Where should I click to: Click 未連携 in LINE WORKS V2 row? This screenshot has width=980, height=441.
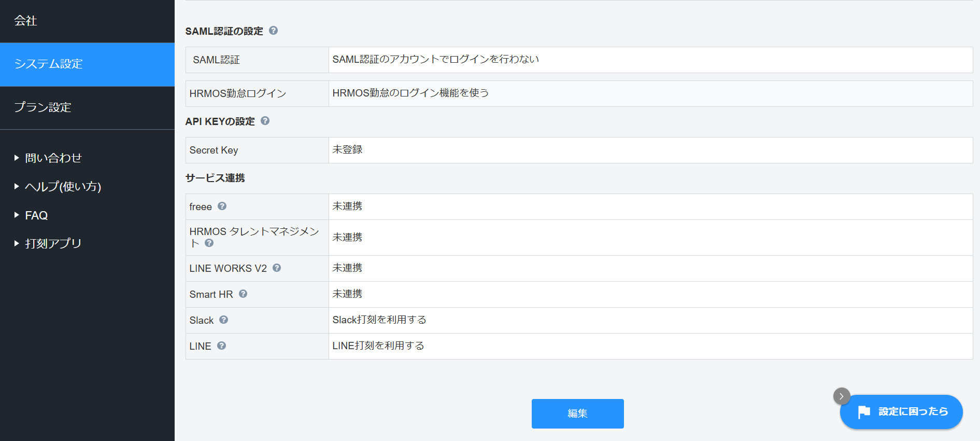point(347,268)
